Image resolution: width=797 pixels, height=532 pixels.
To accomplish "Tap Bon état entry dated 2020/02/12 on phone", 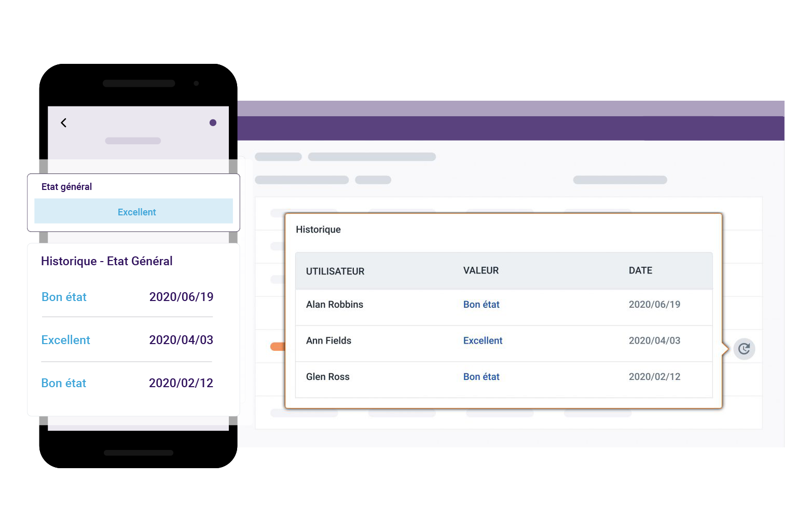I will [64, 383].
